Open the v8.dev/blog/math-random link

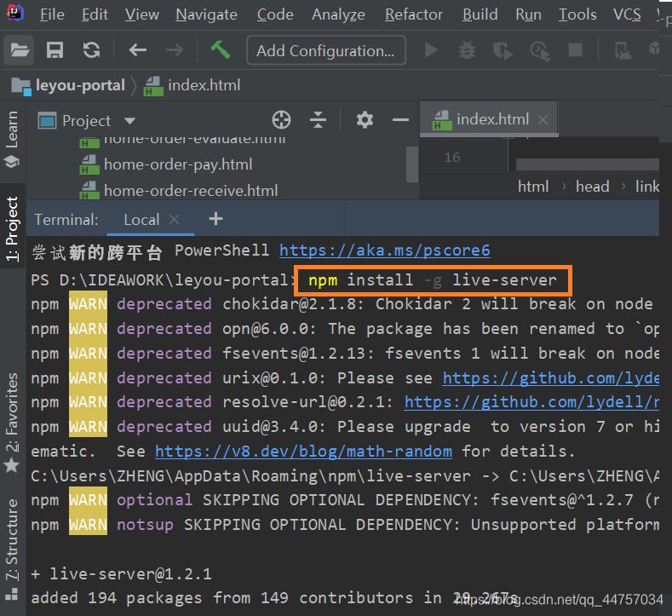pos(303,452)
